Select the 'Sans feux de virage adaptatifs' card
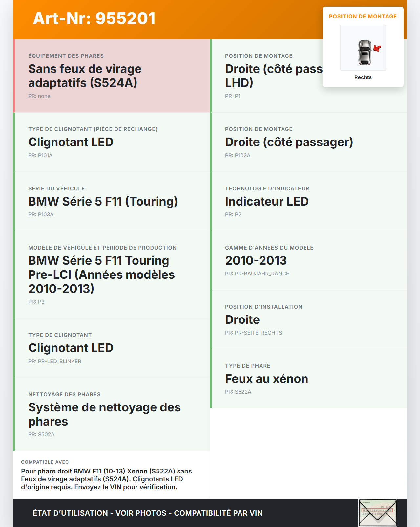 (112, 76)
